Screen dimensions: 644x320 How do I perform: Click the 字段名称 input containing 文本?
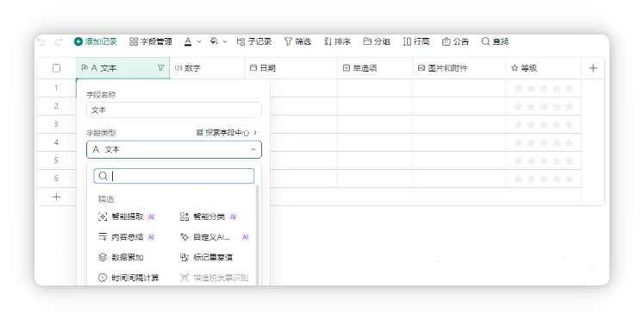pos(174,110)
